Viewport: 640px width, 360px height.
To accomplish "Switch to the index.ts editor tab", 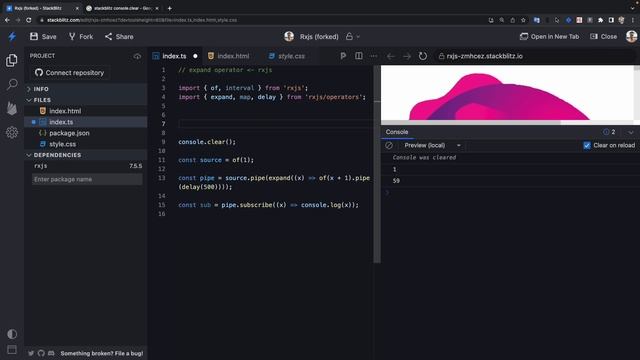I will coord(174,56).
